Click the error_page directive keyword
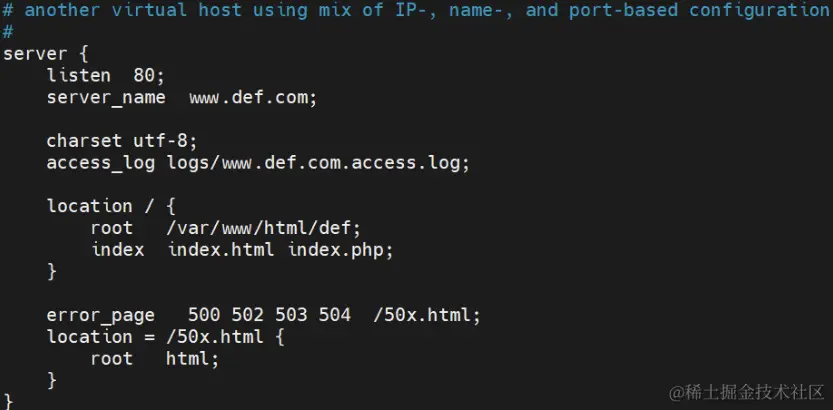The image size is (833, 410). click(100, 315)
